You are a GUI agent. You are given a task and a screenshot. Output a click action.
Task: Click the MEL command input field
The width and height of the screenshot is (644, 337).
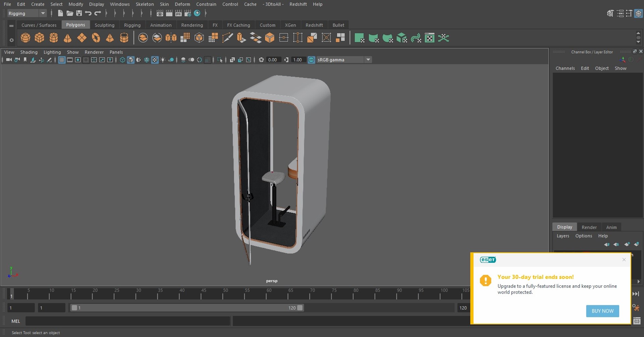(x=128, y=321)
